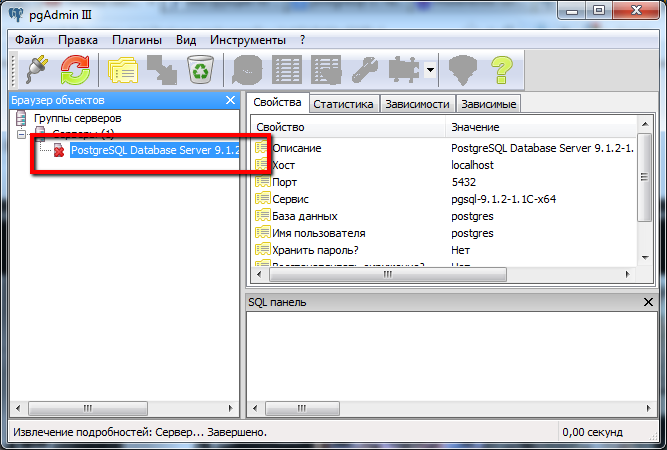
Task: Collapse the Серверы tree node
Action: point(21,134)
